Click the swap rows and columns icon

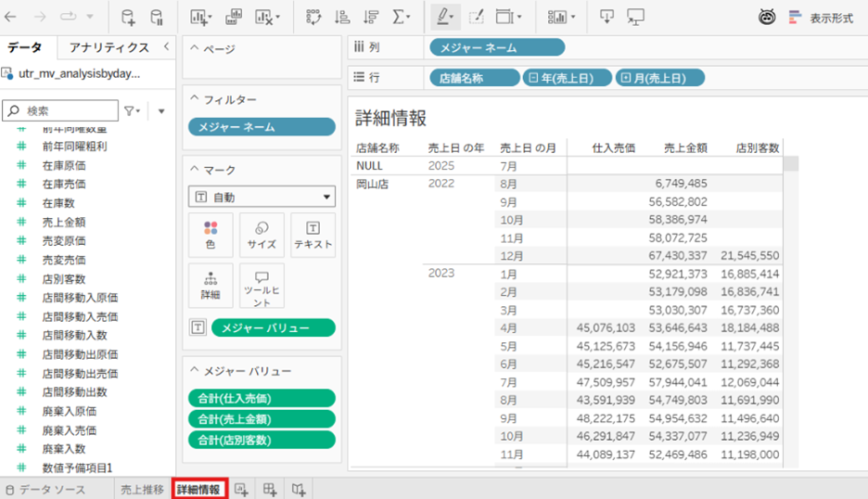[313, 18]
